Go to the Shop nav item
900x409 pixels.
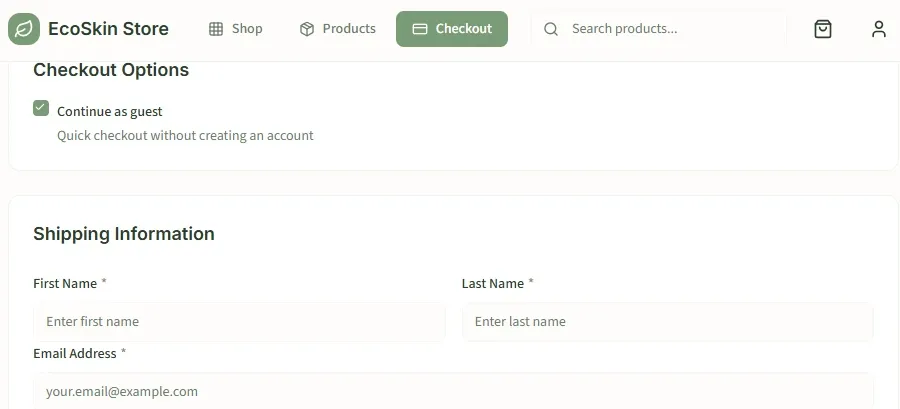235,29
